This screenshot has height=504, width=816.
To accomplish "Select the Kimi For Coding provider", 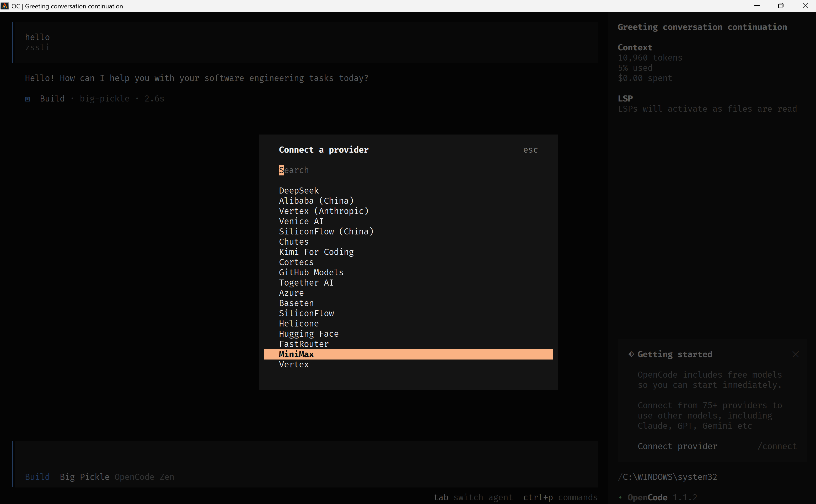I will click(316, 252).
